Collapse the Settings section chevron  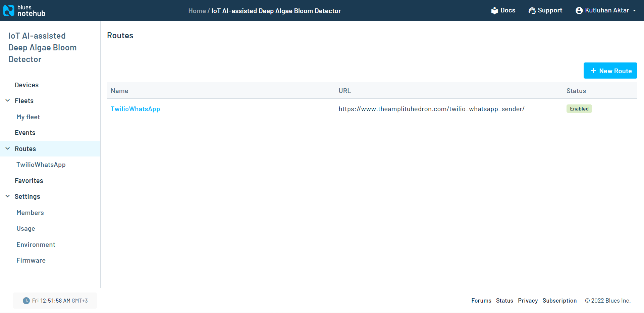[x=8, y=196]
